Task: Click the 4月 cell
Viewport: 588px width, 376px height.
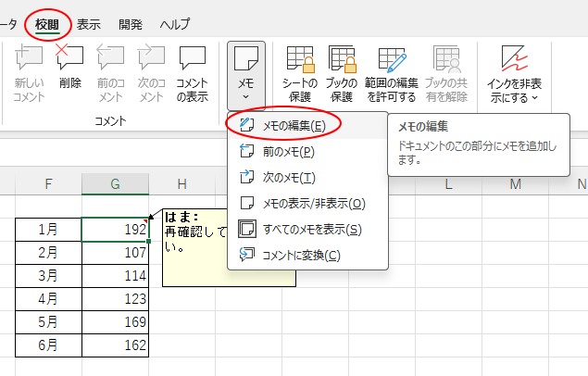Action: click(x=48, y=299)
